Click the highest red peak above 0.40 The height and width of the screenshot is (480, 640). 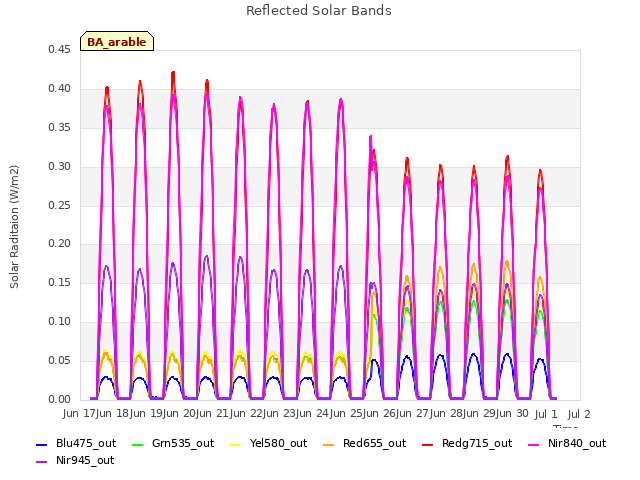point(173,75)
